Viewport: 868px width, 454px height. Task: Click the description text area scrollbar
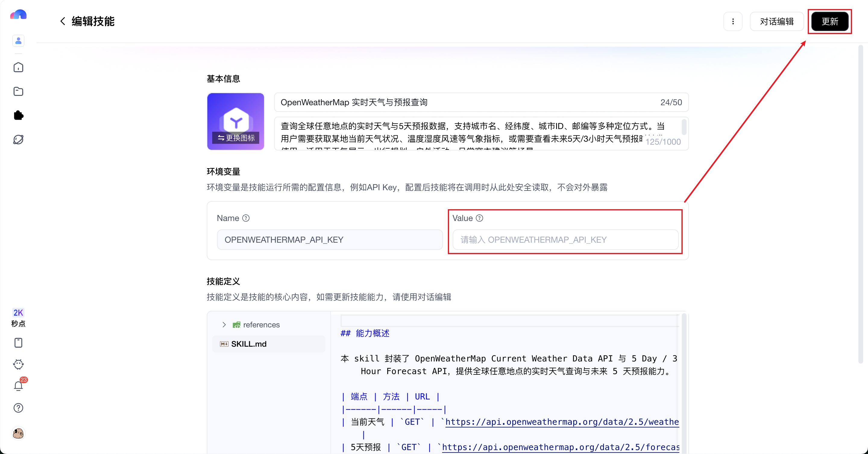pos(684,127)
